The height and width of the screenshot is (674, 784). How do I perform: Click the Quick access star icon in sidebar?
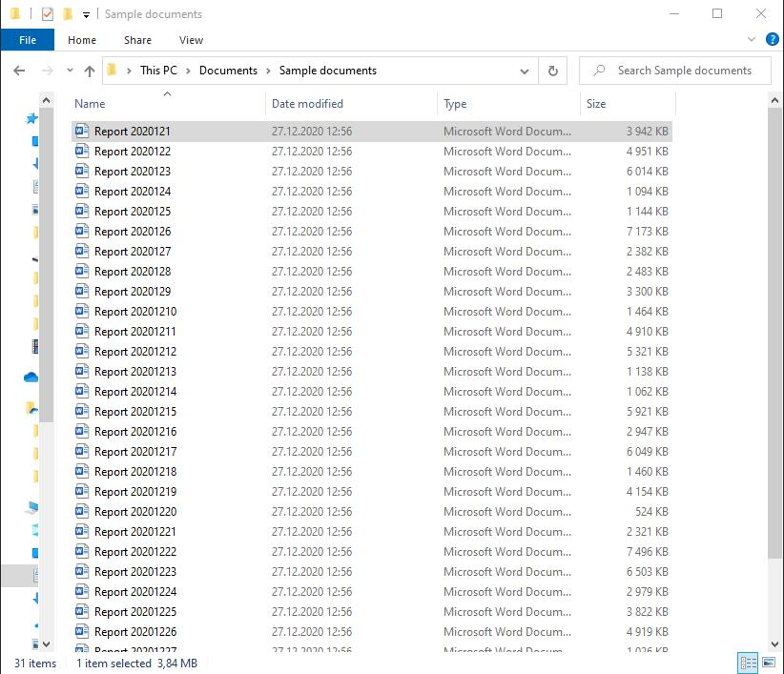31,118
